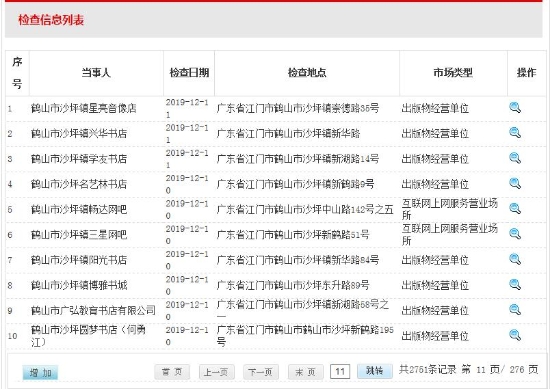This screenshot has width=550, height=389.
Task: Select party name 鹤山市沙坪镇阳光书店
Action: 79,260
